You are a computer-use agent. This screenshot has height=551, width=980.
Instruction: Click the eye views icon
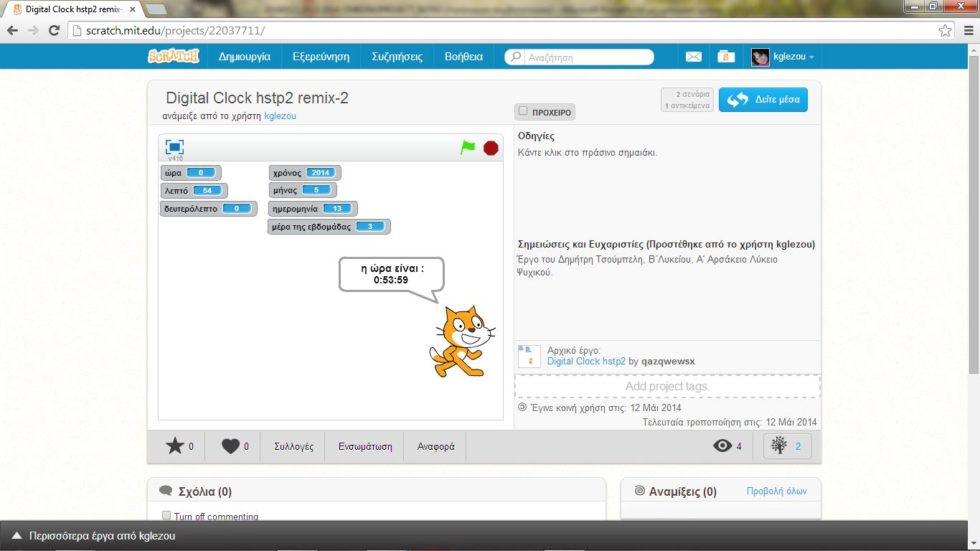(x=722, y=446)
